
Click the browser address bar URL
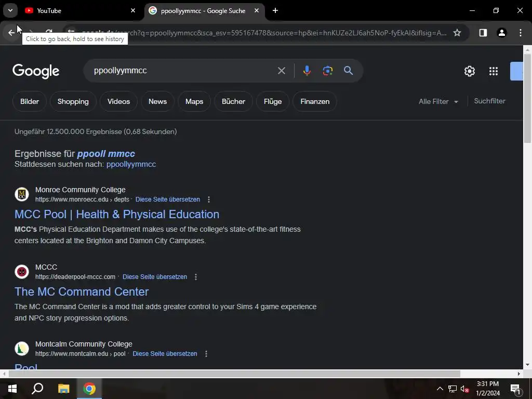(x=264, y=33)
